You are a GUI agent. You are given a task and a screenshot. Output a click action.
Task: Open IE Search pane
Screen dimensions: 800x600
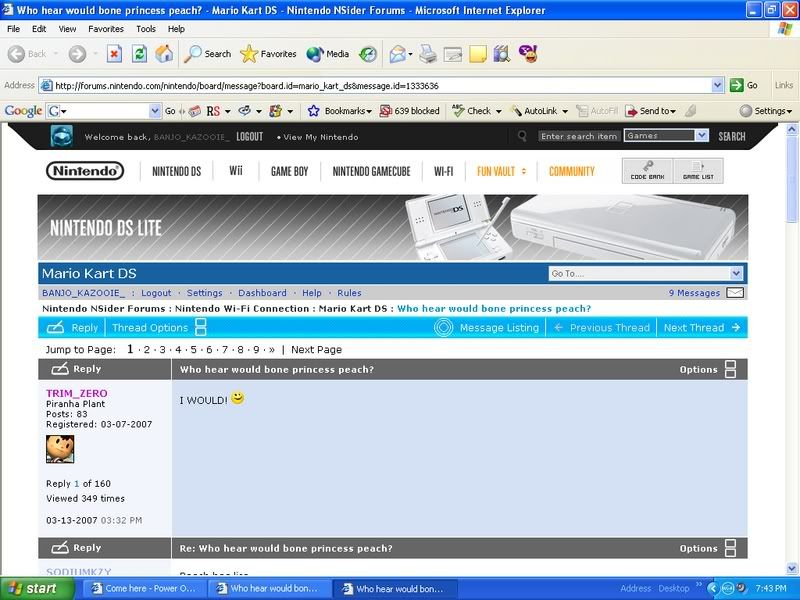(x=208, y=54)
